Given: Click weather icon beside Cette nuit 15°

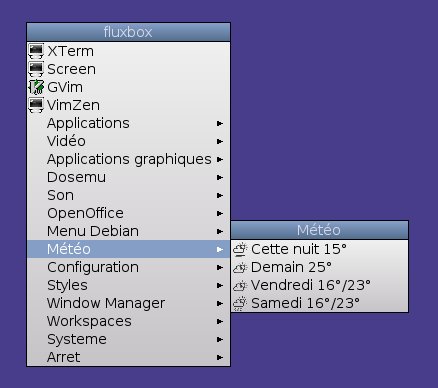Looking at the screenshot, I should [x=240, y=249].
